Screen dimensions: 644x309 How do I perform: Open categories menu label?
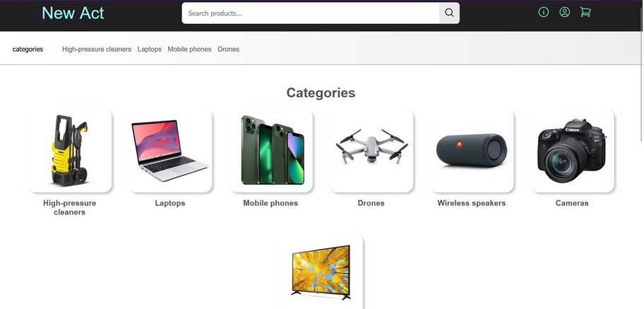[x=28, y=49]
